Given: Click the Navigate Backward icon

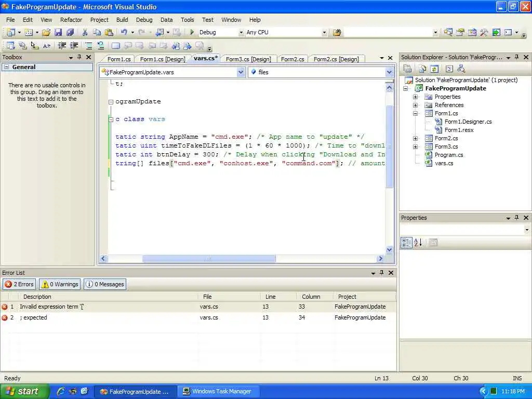Looking at the screenshot, I should pyautogui.click(x=159, y=32).
